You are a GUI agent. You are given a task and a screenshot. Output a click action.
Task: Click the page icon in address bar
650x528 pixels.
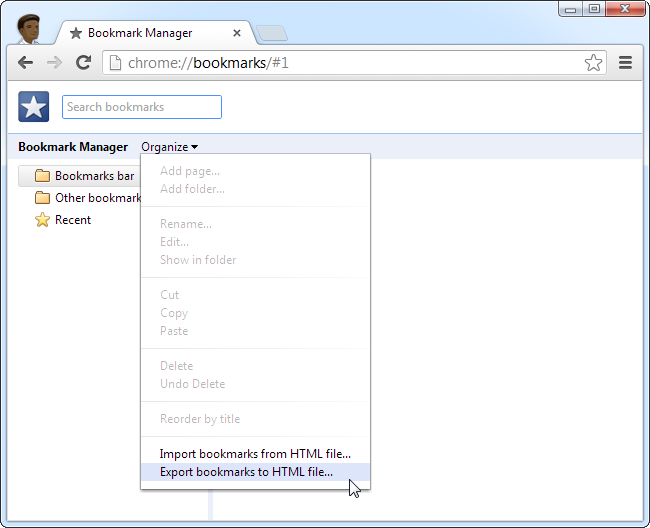pyautogui.click(x=115, y=63)
